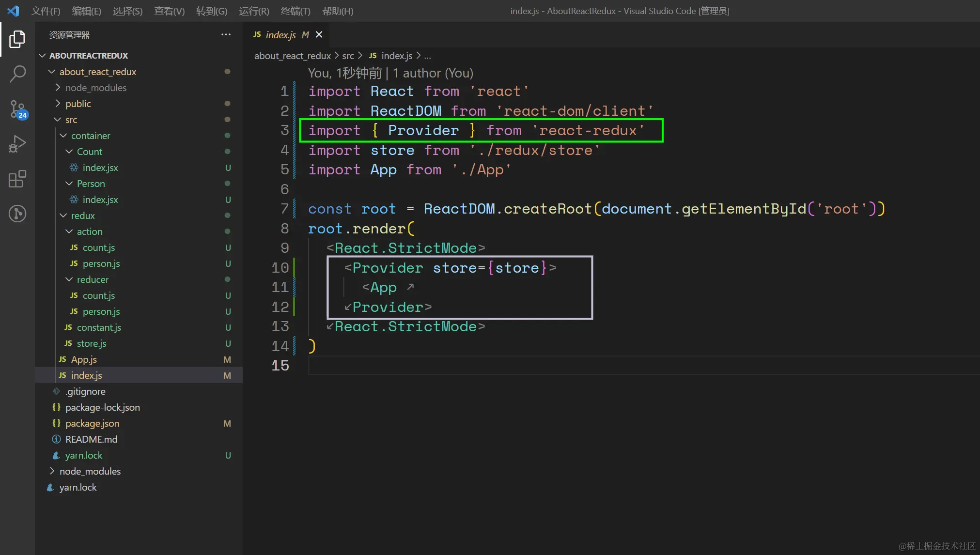Open package.json file in explorer
Screen dimensions: 980x555
pyautogui.click(x=92, y=423)
